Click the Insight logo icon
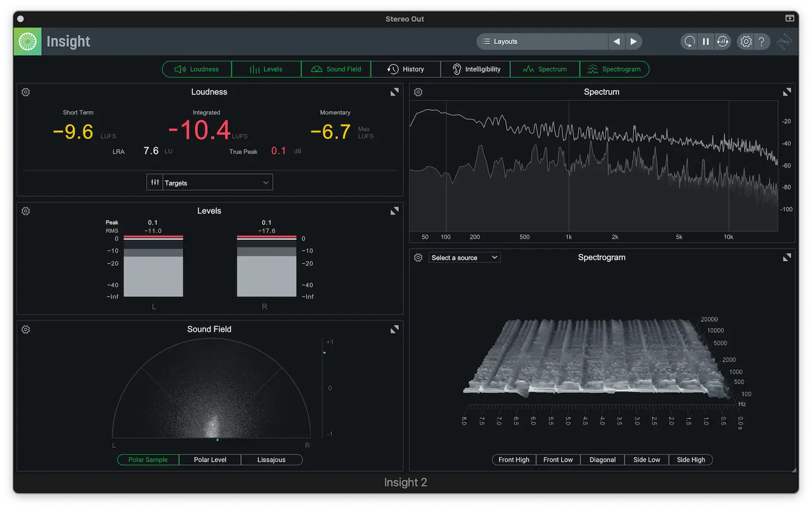Screen dimensions: 812x509 coord(27,41)
